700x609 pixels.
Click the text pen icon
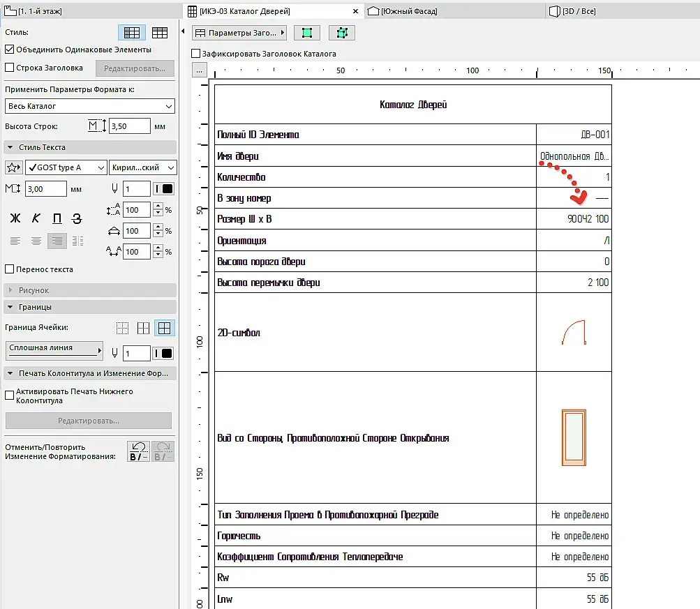114,189
